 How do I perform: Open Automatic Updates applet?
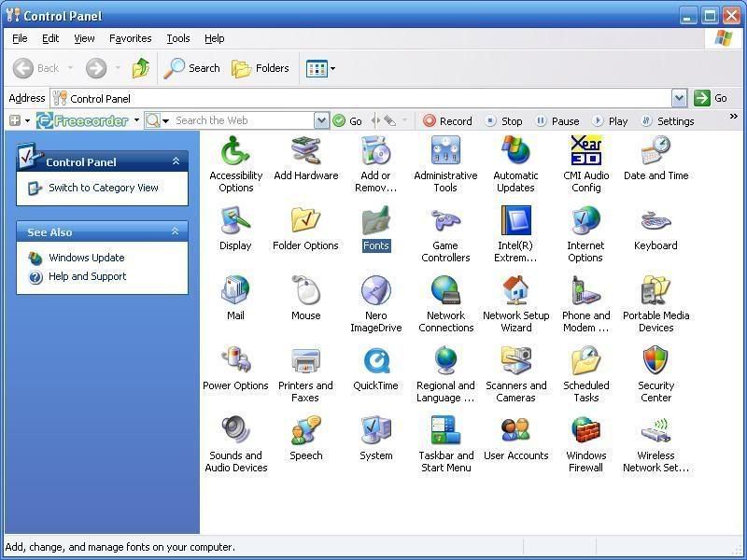coord(515,164)
